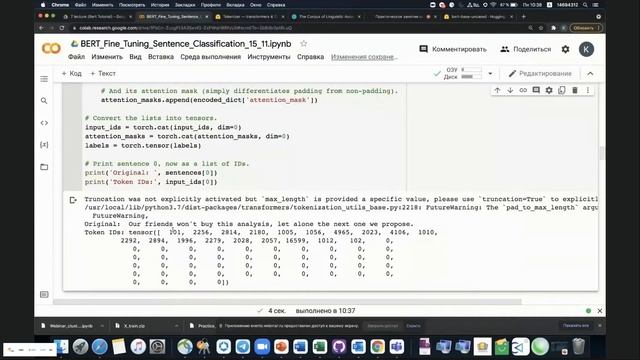
Task: Open Safari from the Dock
Action: coord(100,347)
